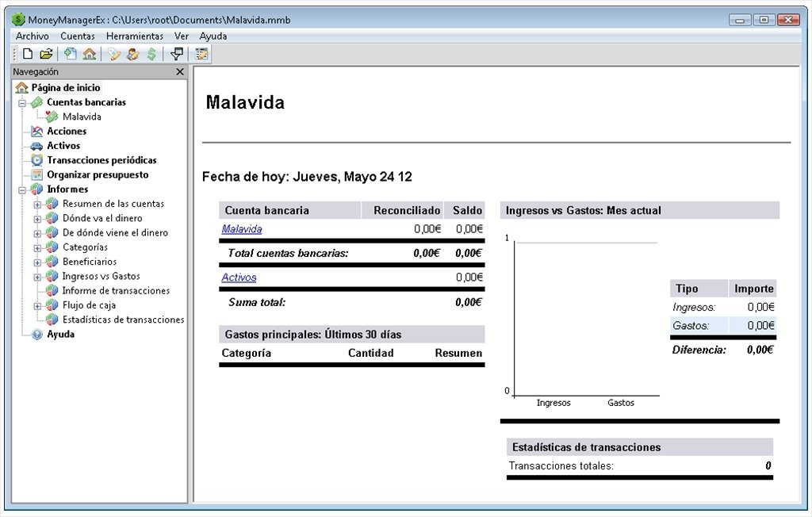The image size is (812, 517).
Task: Click the Estadísticas de transacciones report icon
Action: pyautogui.click(x=52, y=320)
